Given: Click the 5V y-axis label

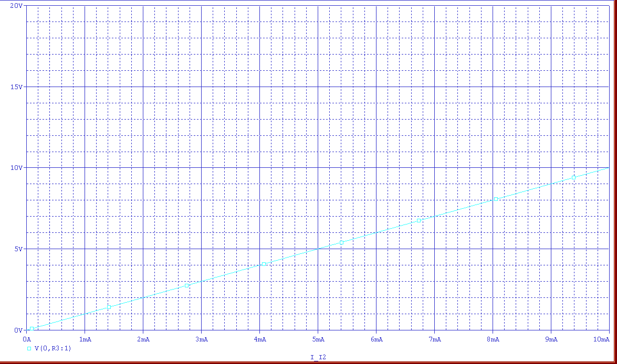Looking at the screenshot, I should click(18, 249).
